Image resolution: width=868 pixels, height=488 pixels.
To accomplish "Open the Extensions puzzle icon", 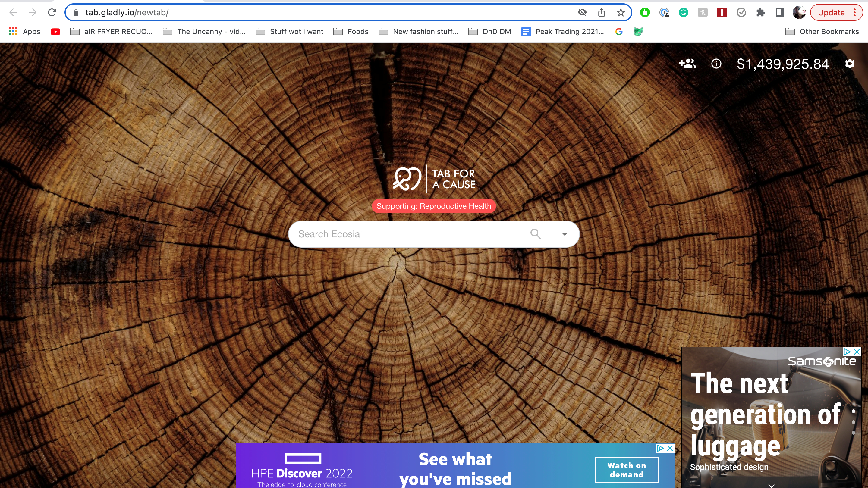I will coord(760,13).
